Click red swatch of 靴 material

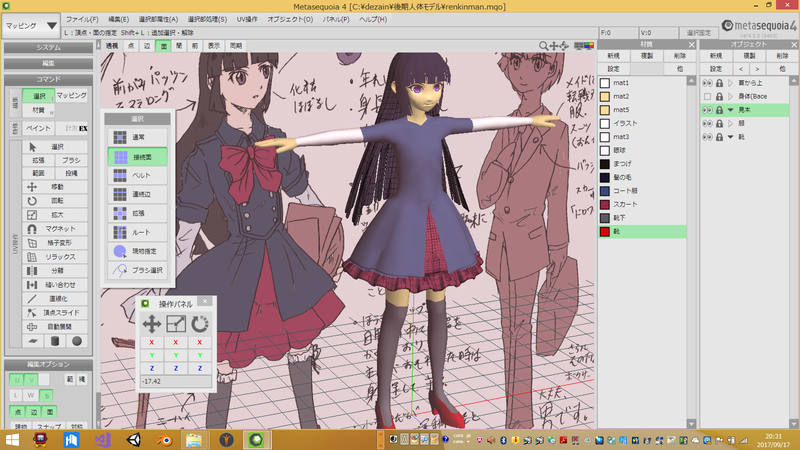pyautogui.click(x=605, y=232)
